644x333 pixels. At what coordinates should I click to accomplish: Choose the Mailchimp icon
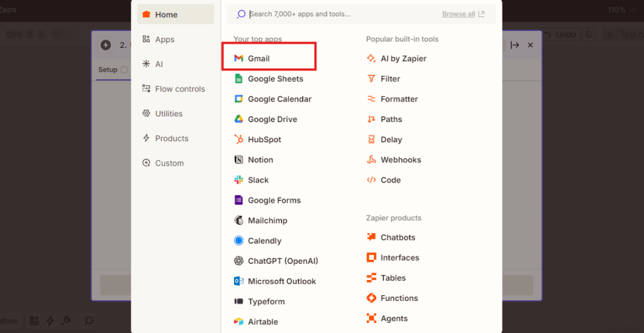tap(238, 220)
